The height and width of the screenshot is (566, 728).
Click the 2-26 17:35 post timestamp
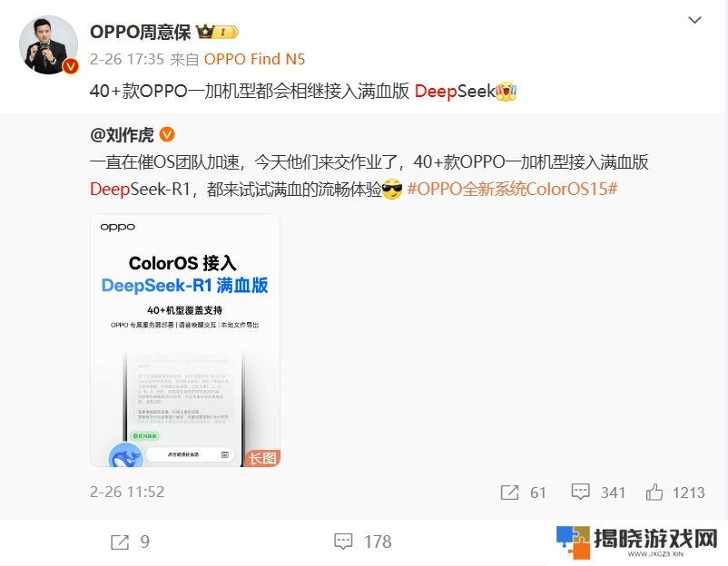(127, 59)
